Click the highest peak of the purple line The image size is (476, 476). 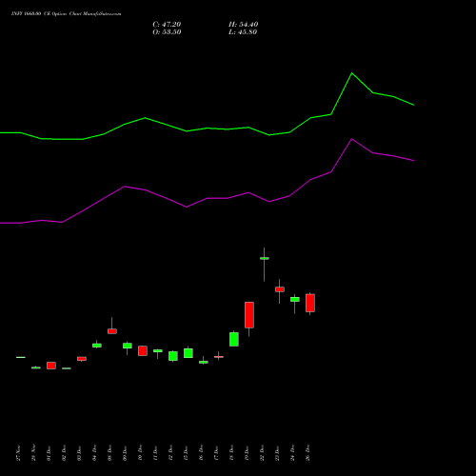tap(351, 139)
